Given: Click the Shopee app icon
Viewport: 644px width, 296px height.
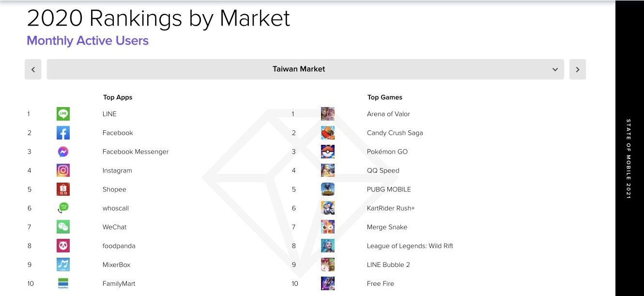Looking at the screenshot, I should (x=63, y=189).
